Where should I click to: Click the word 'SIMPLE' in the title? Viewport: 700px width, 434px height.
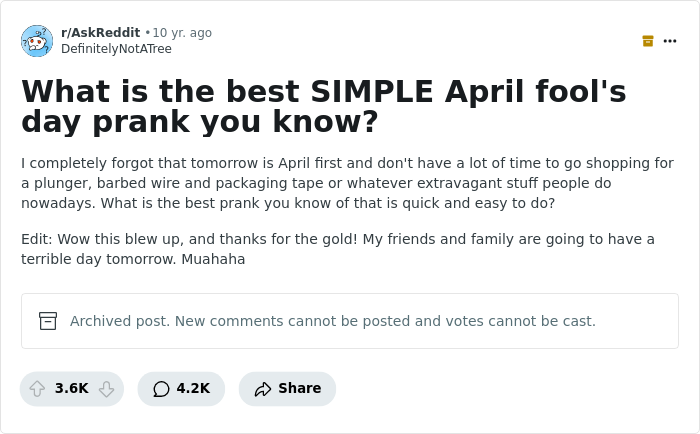370,91
